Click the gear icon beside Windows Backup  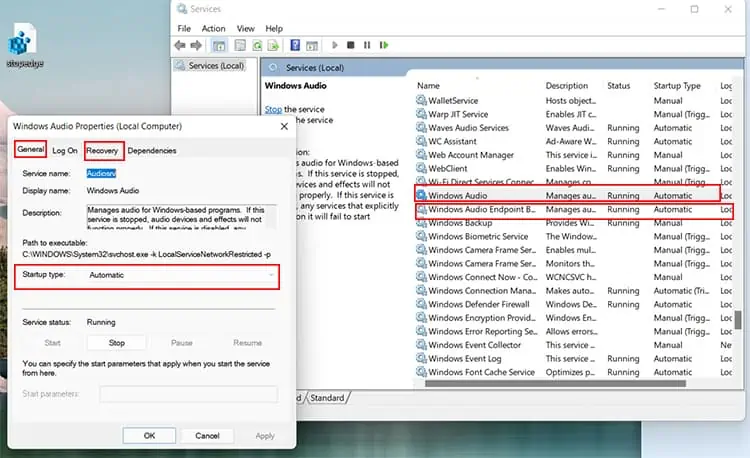click(421, 223)
